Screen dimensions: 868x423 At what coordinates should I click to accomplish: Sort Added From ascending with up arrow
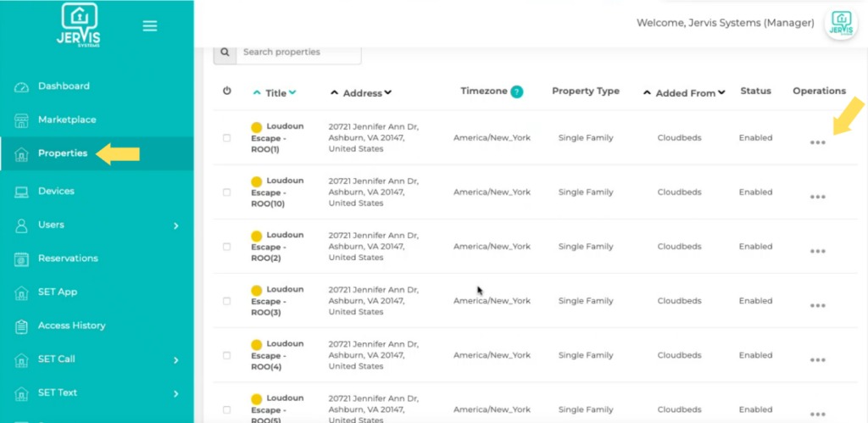[647, 93]
